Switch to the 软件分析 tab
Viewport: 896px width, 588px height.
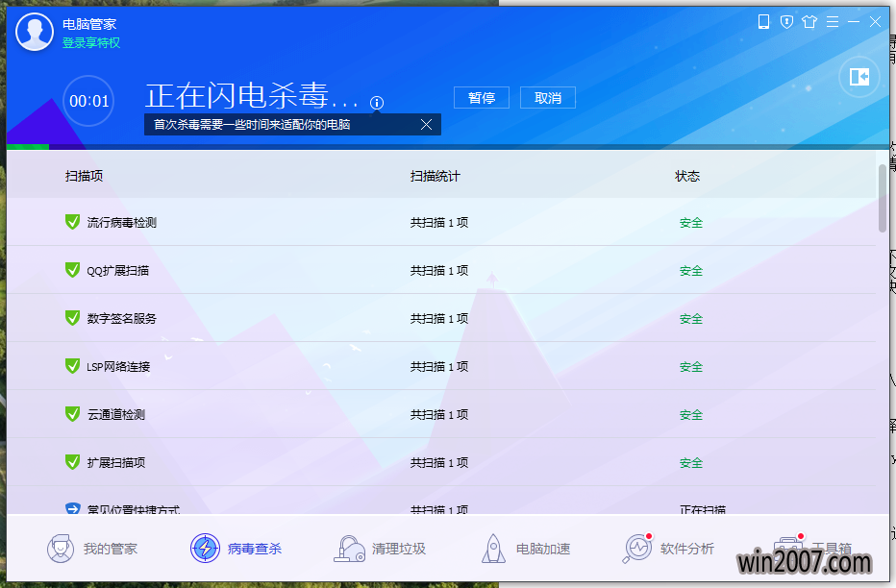point(668,549)
